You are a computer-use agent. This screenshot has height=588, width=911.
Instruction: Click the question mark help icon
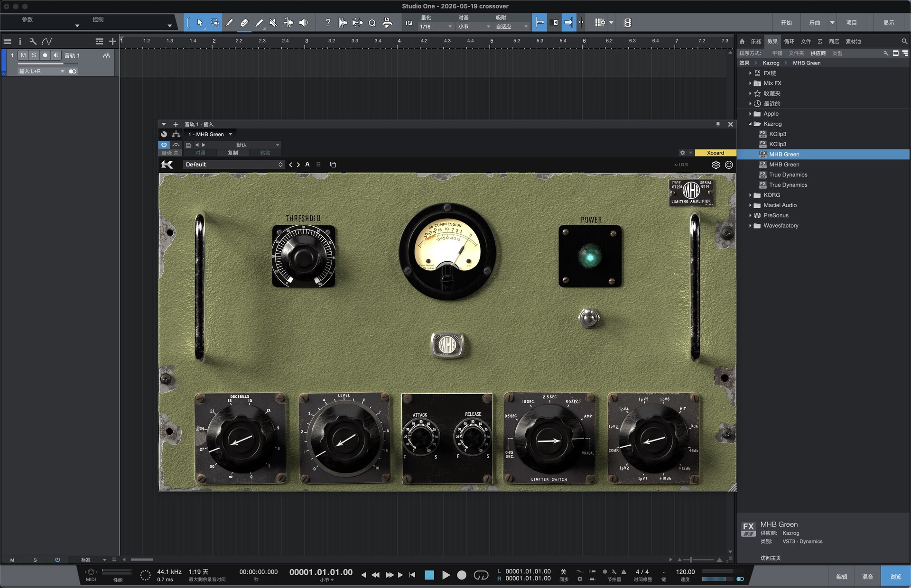[x=328, y=23]
